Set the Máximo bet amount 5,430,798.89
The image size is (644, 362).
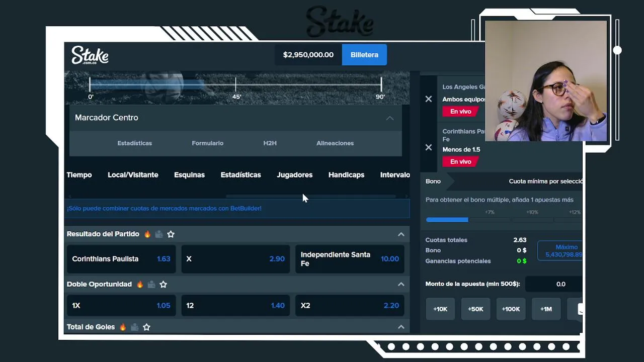pyautogui.click(x=560, y=251)
